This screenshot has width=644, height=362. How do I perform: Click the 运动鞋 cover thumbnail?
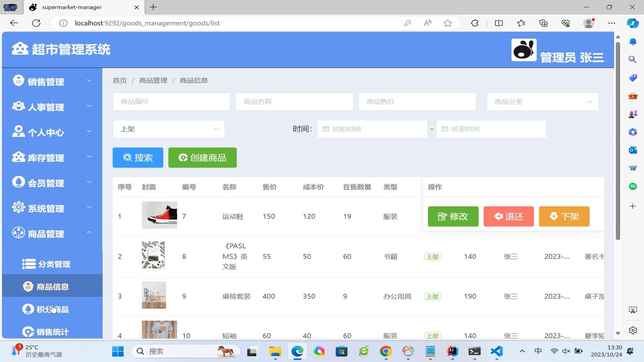(x=159, y=215)
